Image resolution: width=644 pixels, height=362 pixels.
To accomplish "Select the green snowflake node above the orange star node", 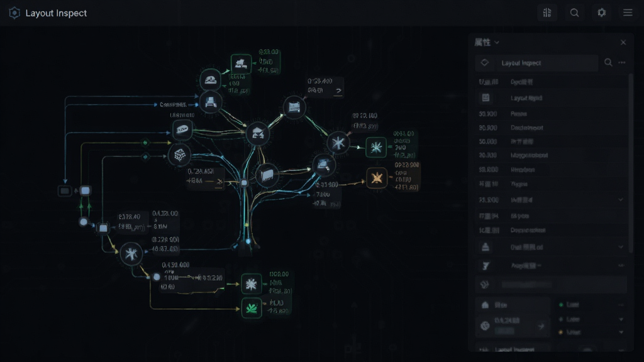I will (x=376, y=147).
